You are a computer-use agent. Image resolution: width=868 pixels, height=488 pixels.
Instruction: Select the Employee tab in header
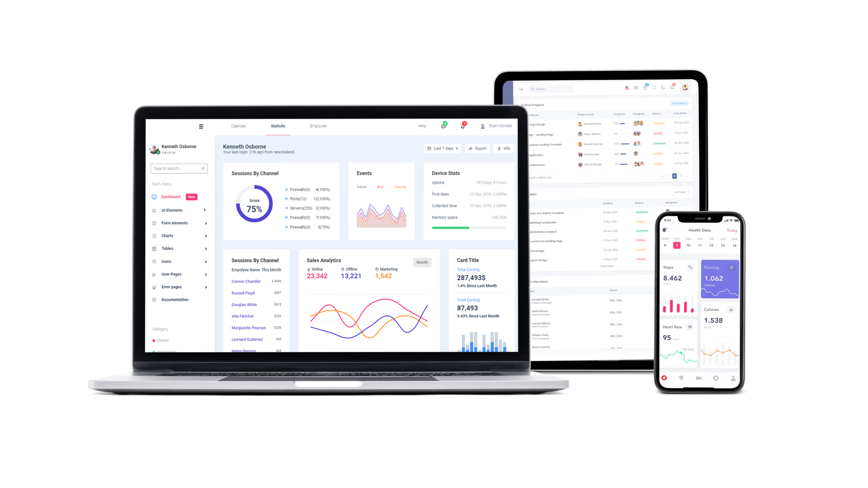[x=318, y=126]
